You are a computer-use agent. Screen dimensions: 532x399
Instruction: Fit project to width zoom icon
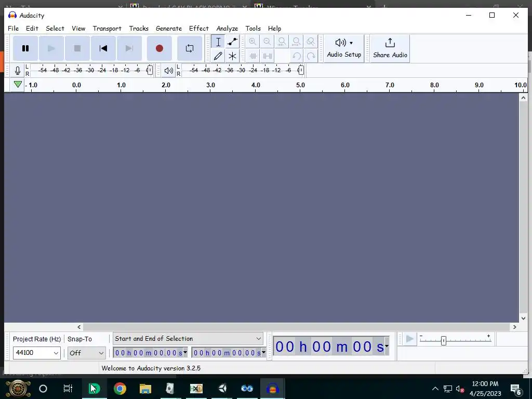point(296,42)
